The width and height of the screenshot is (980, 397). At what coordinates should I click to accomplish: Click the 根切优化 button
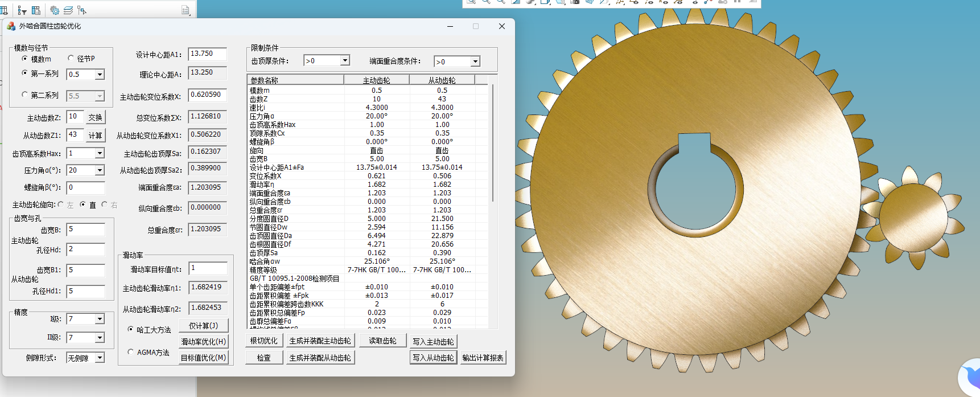264,341
